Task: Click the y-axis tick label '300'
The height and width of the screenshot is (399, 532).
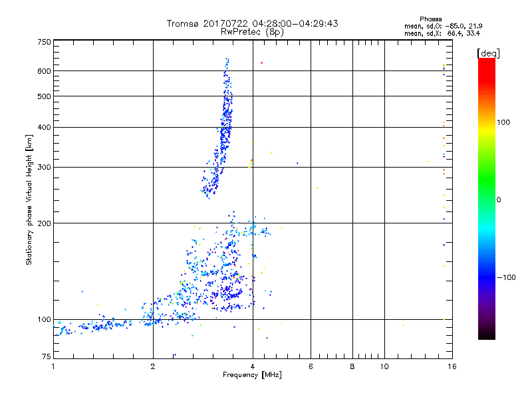Action: click(x=44, y=168)
